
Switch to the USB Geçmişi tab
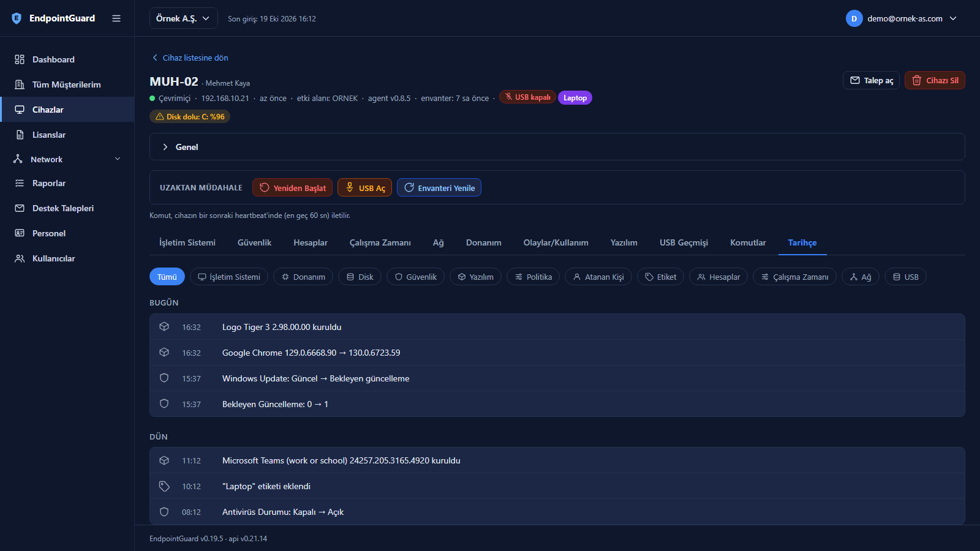(684, 242)
